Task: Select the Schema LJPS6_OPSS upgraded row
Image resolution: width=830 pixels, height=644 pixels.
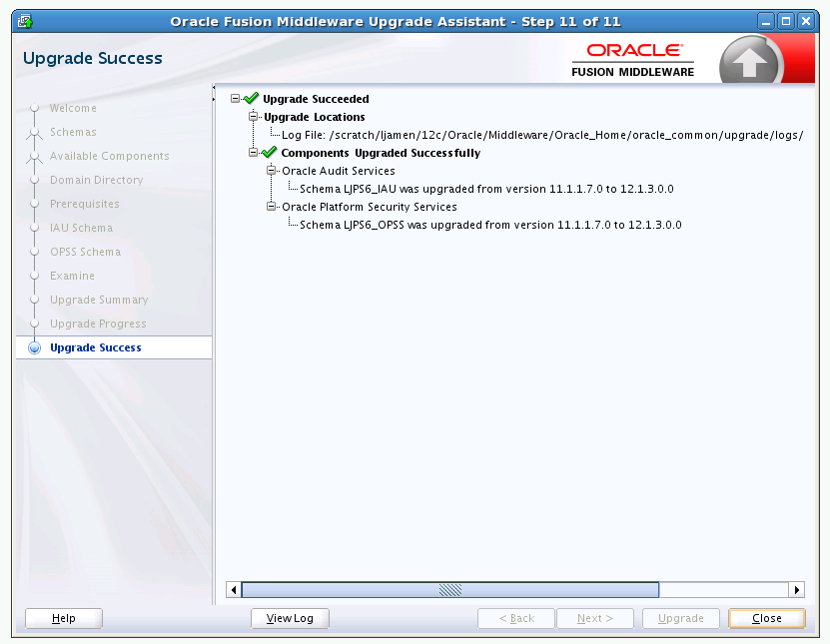Action: coord(490,225)
